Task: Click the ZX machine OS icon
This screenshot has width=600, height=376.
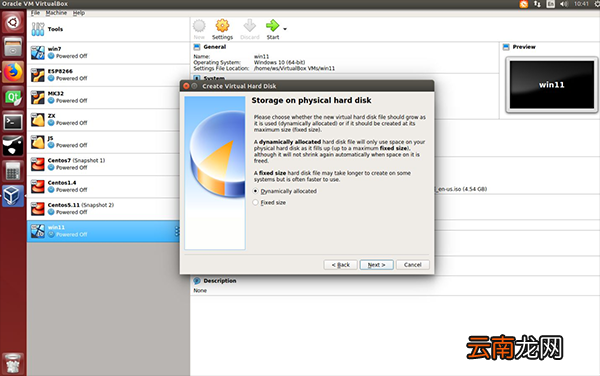Action: click(38, 119)
